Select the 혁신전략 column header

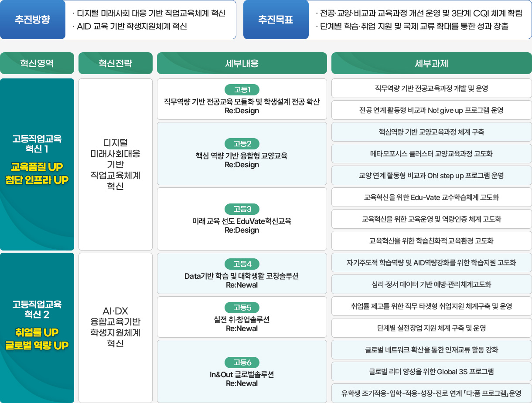click(116, 63)
